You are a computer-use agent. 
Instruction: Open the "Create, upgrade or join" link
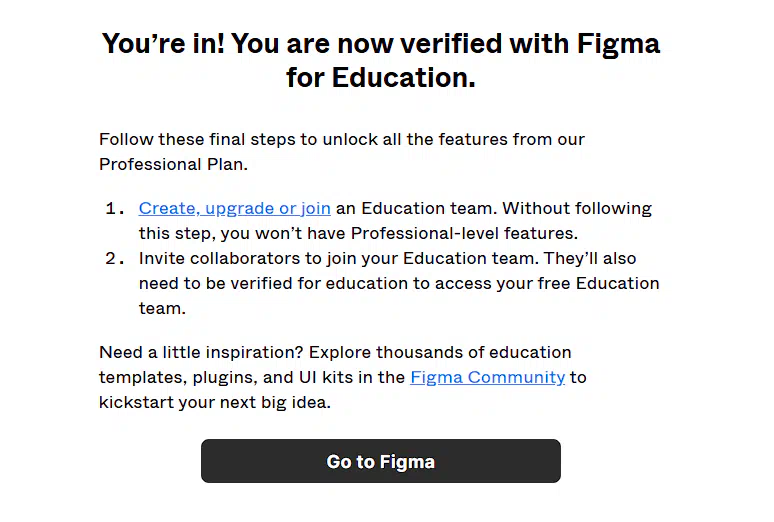pyautogui.click(x=234, y=209)
